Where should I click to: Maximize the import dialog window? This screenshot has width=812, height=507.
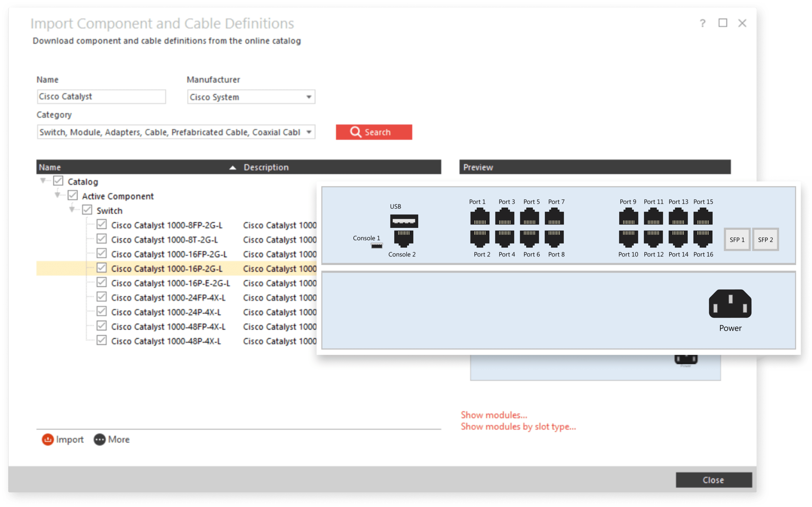pos(723,23)
